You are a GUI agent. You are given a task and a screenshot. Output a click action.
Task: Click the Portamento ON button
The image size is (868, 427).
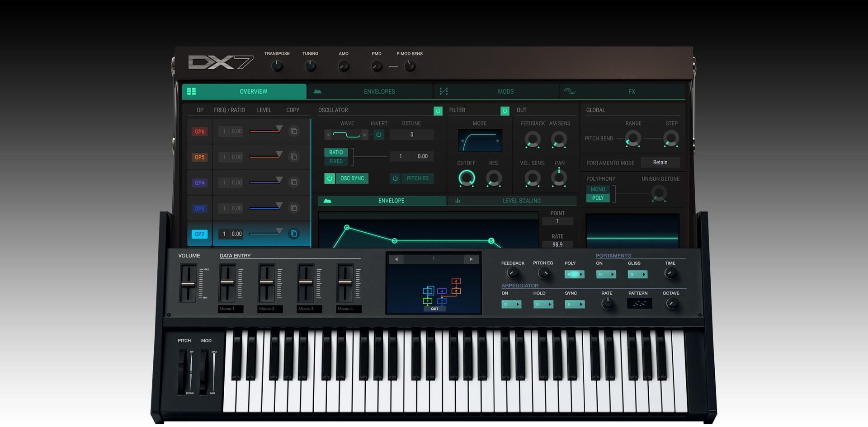tap(606, 274)
